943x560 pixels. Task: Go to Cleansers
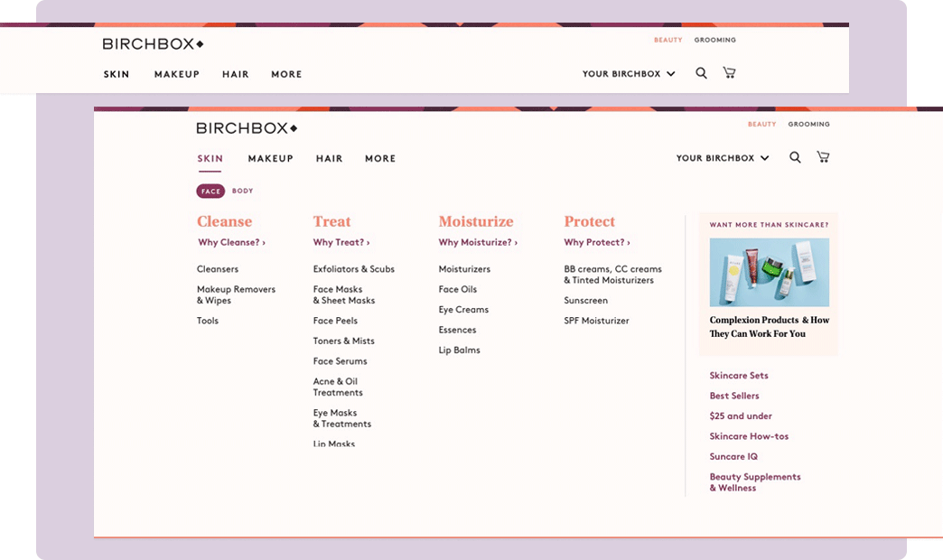pos(218,269)
